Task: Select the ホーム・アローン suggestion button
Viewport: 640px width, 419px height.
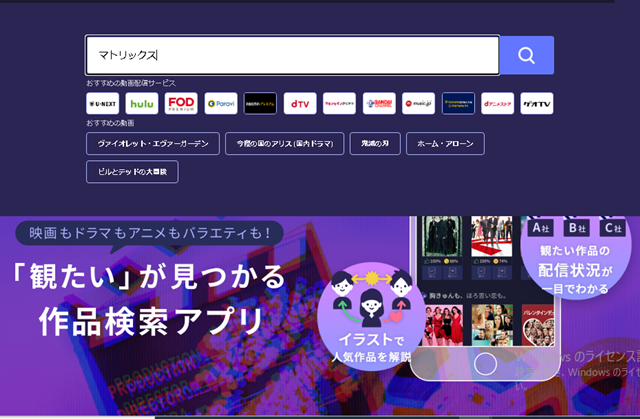Action: 445,144
